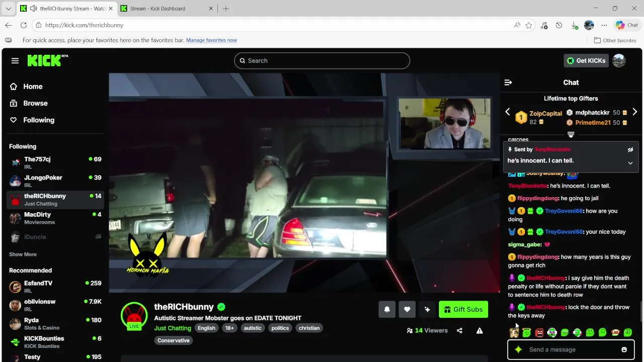This screenshot has height=362, width=644.
Task: Open MacDirty channel in sidebar
Action: [55, 218]
